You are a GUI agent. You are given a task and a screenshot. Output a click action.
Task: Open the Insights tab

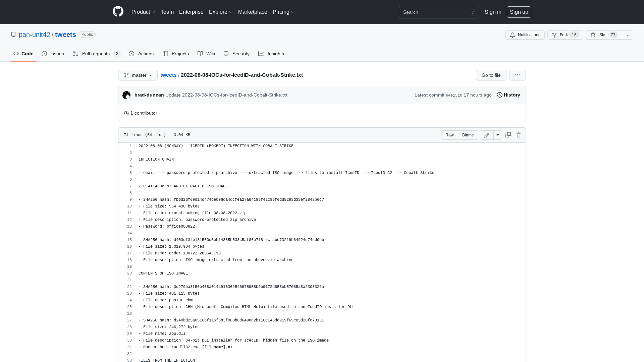click(271, 54)
